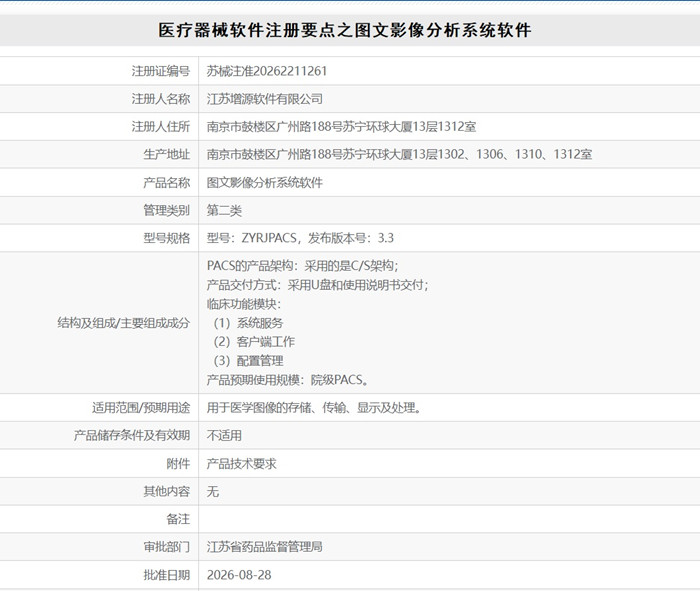700x591 pixels.
Task: Click the line 产品预期使用规模：院级PACS。
Action: (x=288, y=380)
